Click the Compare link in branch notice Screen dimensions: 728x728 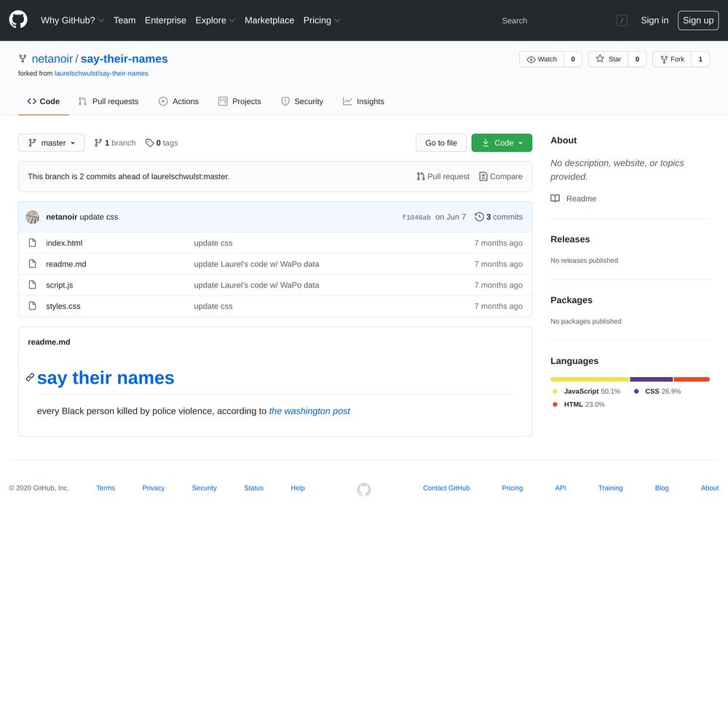(x=501, y=176)
